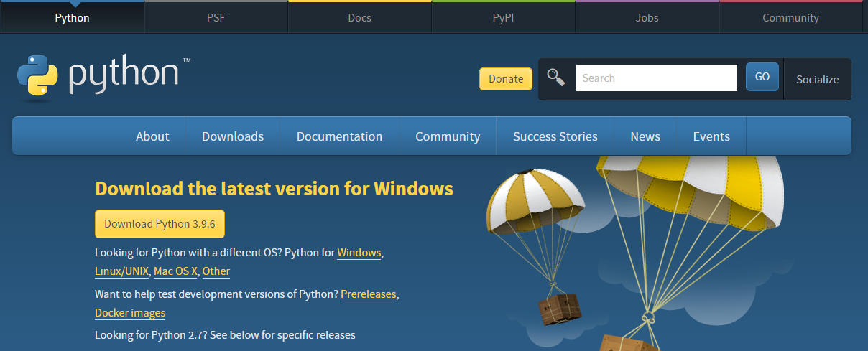Viewport: 868px width, 351px height.
Task: Open the Downloads navigation menu
Action: [233, 136]
